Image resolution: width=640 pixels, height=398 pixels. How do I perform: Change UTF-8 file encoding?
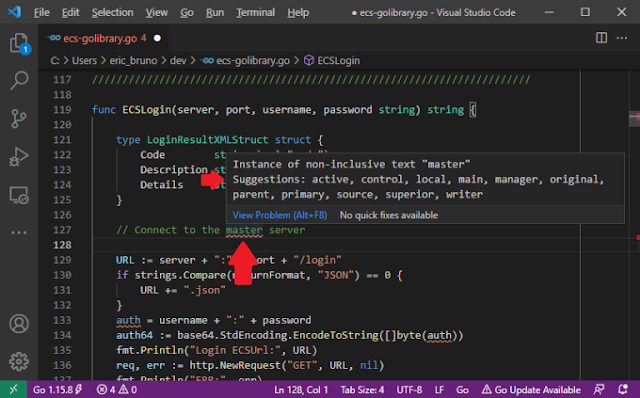pyautogui.click(x=409, y=390)
